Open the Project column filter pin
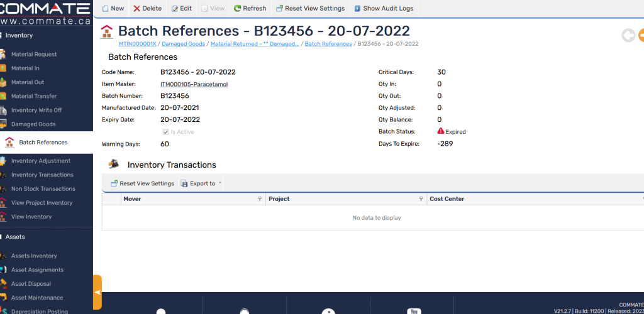 (421, 199)
